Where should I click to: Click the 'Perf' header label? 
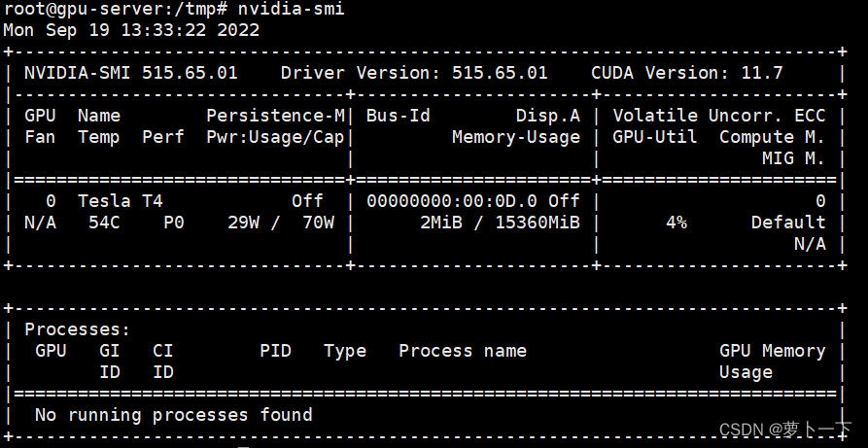[x=162, y=137]
